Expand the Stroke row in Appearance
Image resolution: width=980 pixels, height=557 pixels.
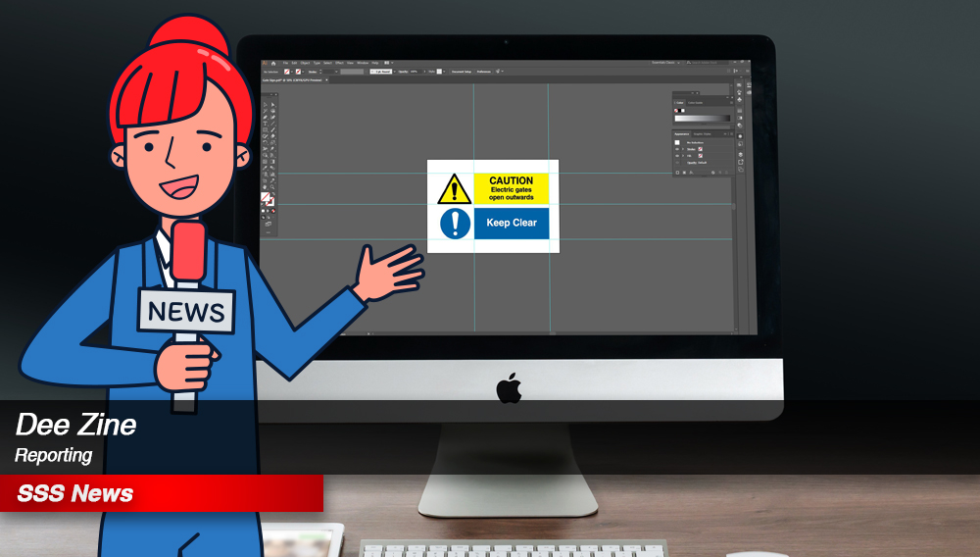683,149
